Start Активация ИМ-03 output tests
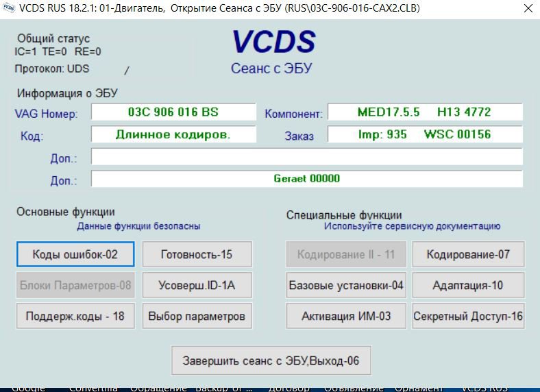Screen dimensions: 540x392 click(x=346, y=316)
